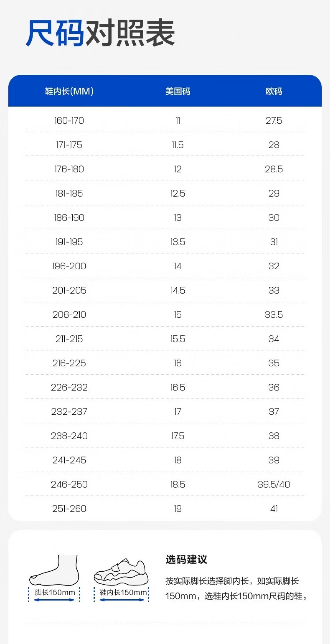Click the blue arrow under 脚长150mm
This screenshot has width=330, height=644.
pyautogui.click(x=54, y=600)
